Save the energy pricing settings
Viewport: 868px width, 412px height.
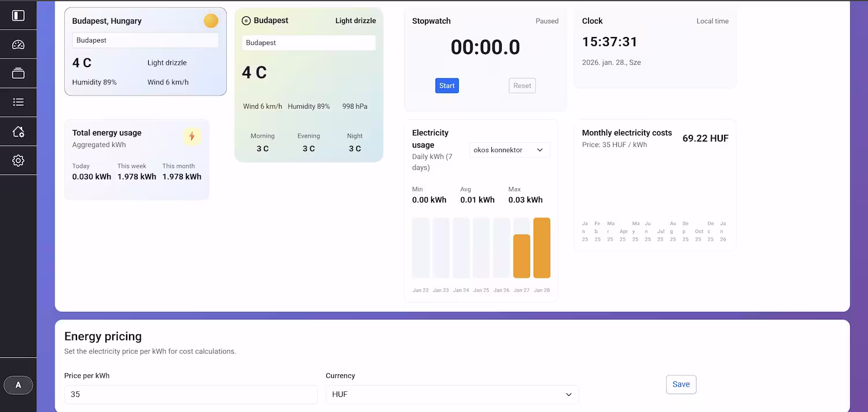(681, 384)
